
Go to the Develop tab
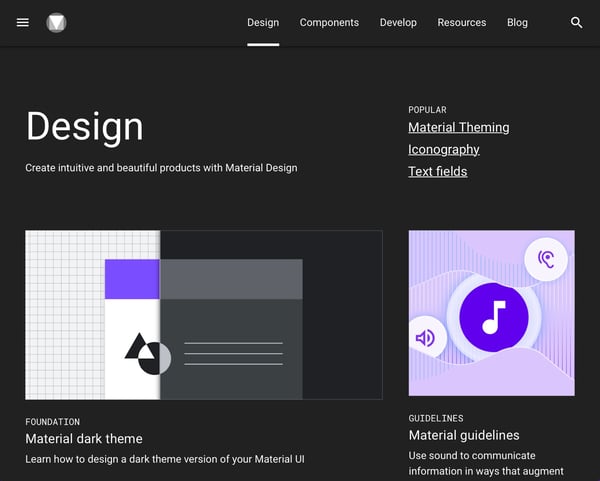coord(398,23)
